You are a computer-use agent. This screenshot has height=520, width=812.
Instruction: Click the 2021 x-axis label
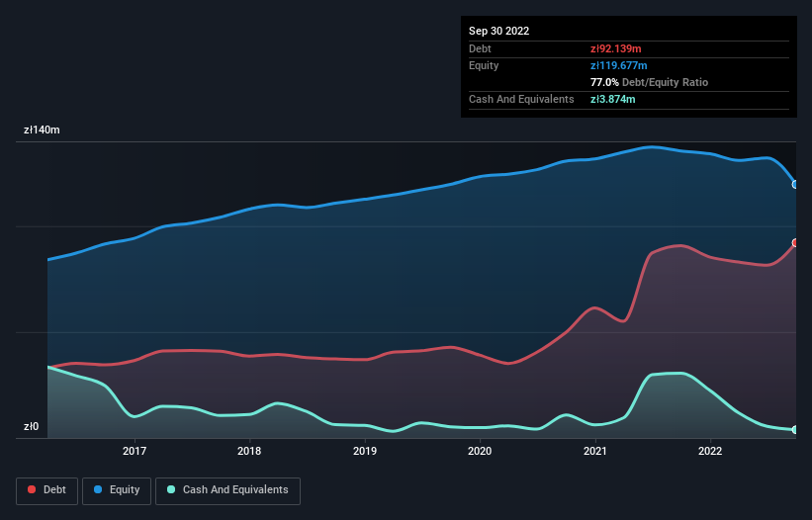tap(595, 451)
